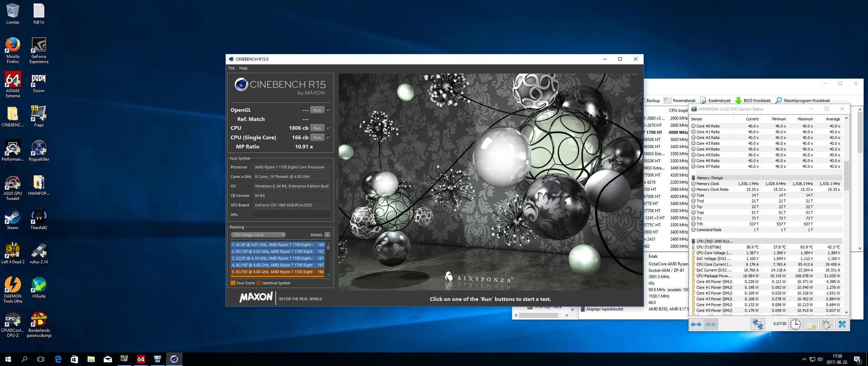Toggle the CPU (Single Core) test checkmark
Image resolution: width=868 pixels, height=366 pixels.
click(x=329, y=137)
